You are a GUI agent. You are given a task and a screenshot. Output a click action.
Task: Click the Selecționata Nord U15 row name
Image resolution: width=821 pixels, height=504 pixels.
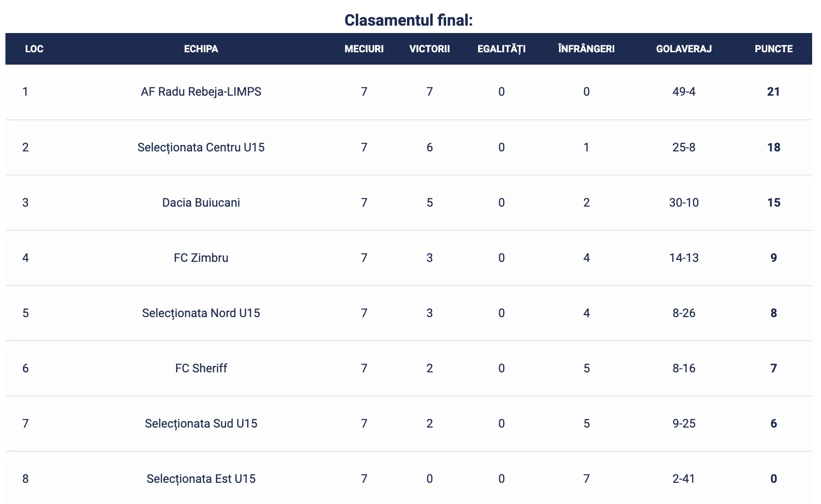[201, 313]
